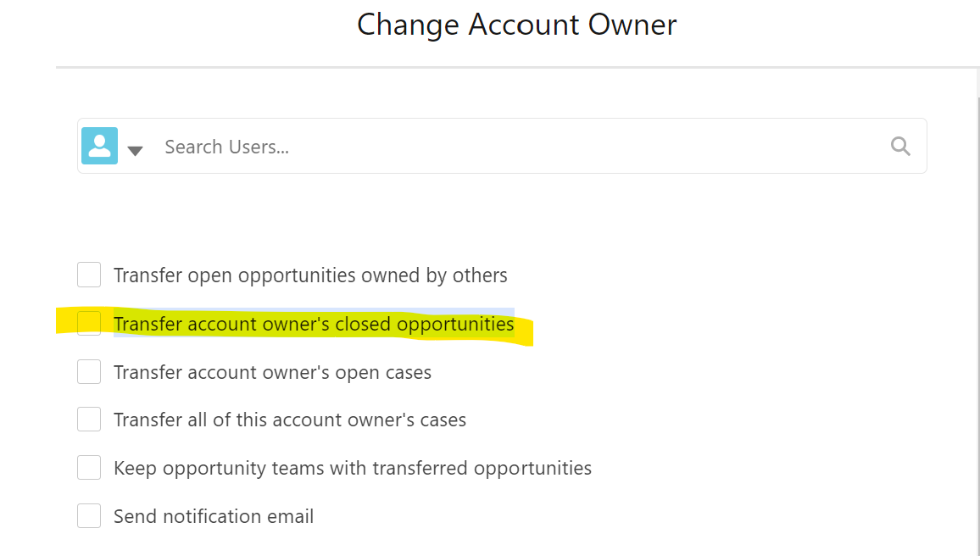
Task: Click the magnifying glass search icon
Action: click(x=900, y=147)
